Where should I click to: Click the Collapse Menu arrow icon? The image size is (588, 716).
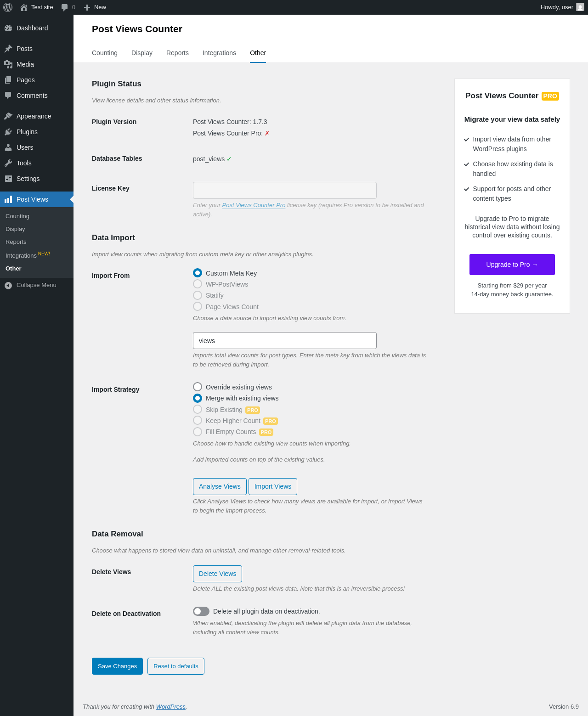coord(8,285)
